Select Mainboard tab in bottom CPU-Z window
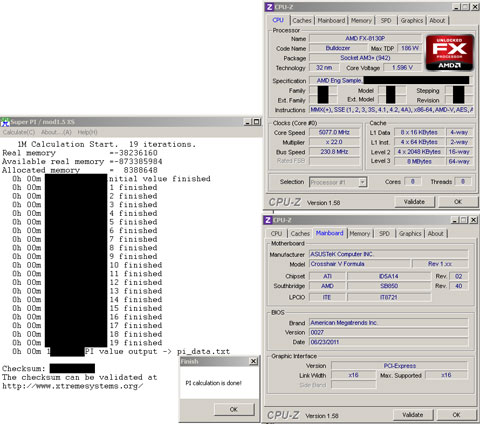This screenshot has width=480, height=424. 330,233
